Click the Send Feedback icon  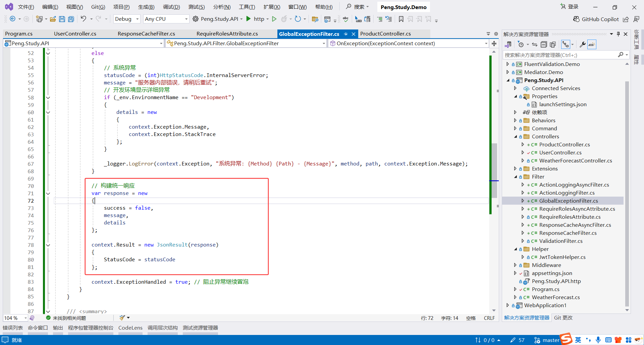tap(636, 19)
